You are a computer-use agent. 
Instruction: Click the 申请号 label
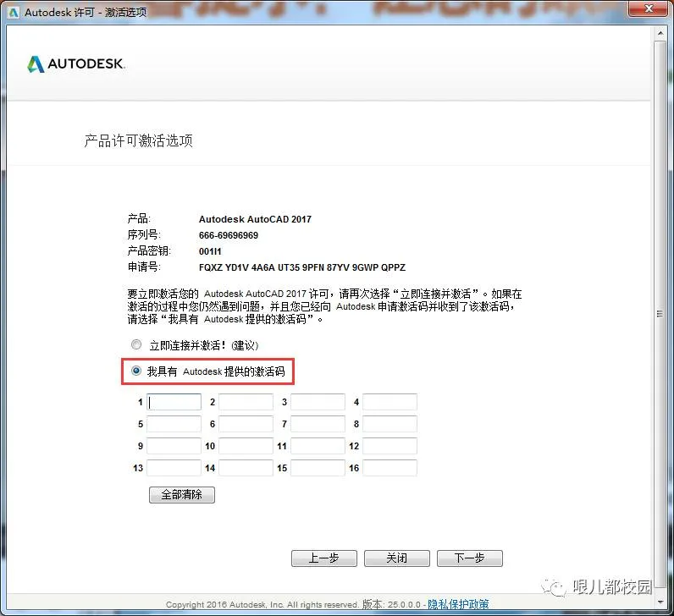click(144, 267)
